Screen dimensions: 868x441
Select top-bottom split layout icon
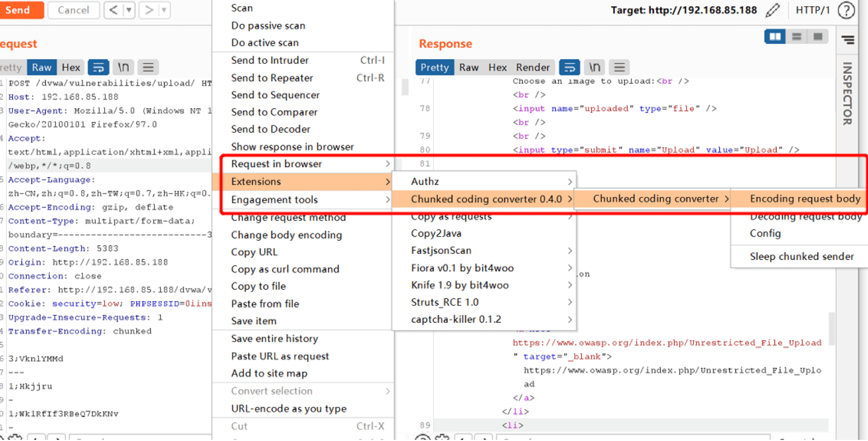pos(796,36)
